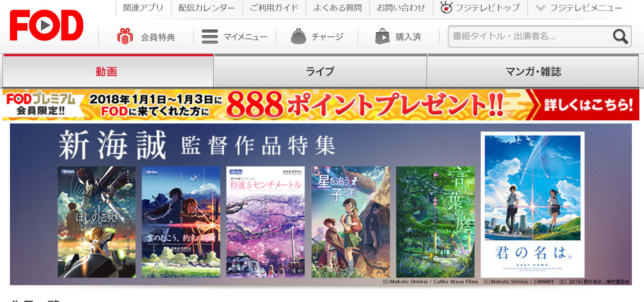Open the 星を追う子ども poster

coord(350,222)
